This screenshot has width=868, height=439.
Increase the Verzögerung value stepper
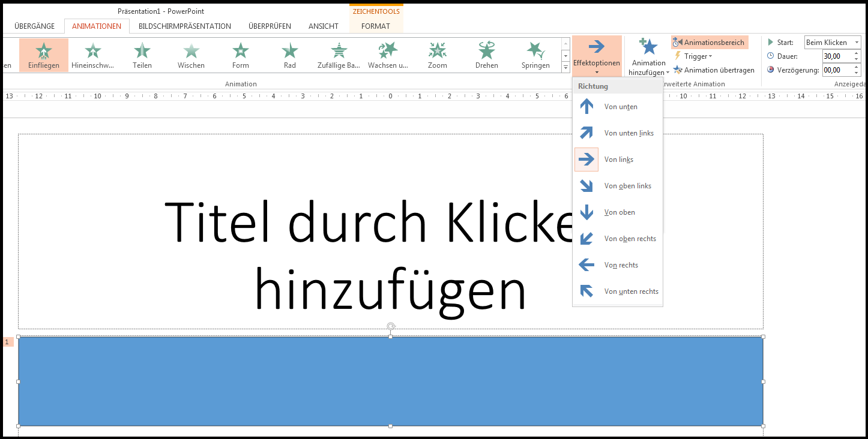[857, 67]
